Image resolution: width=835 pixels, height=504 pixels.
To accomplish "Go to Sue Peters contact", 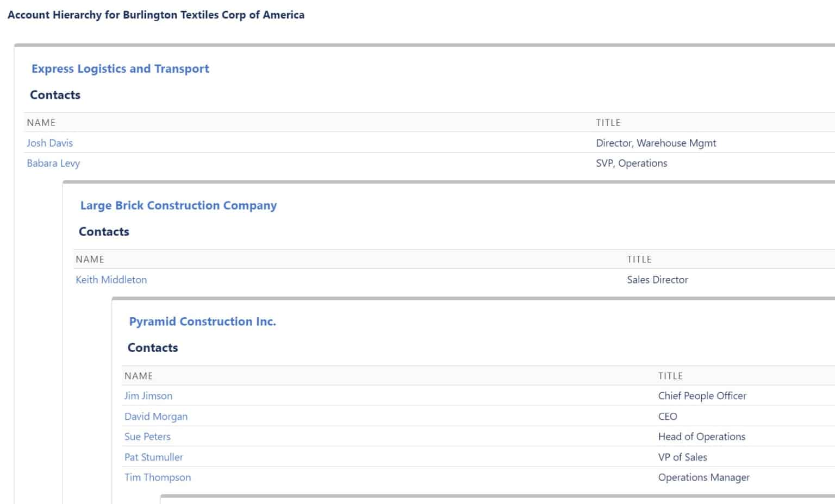I will (x=147, y=437).
